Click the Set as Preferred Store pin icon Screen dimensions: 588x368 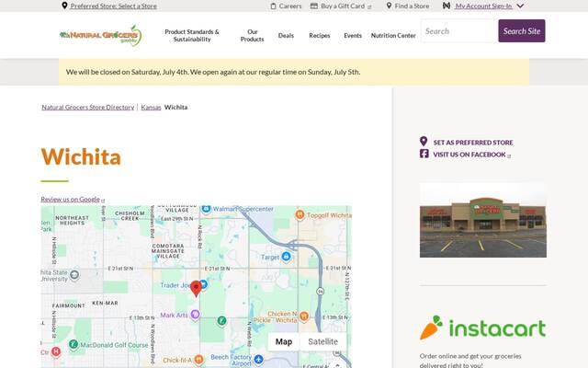[x=424, y=142]
